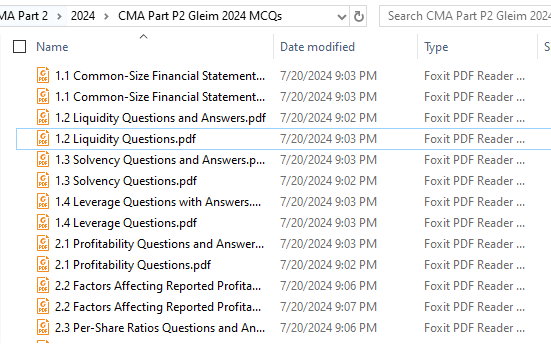551x363 pixels.
Task: Click PDF icon of 2.3 Per-Share Ratios file
Action: [x=43, y=328]
